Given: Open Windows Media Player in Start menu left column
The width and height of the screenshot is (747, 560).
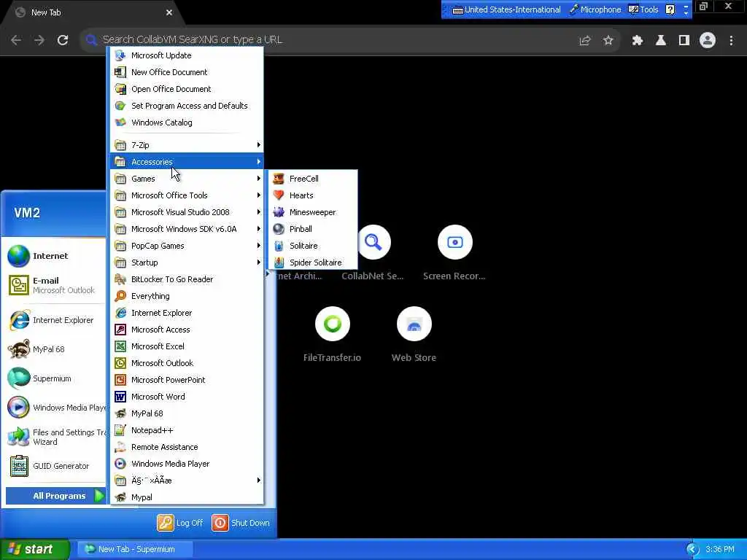Looking at the screenshot, I should 55,408.
